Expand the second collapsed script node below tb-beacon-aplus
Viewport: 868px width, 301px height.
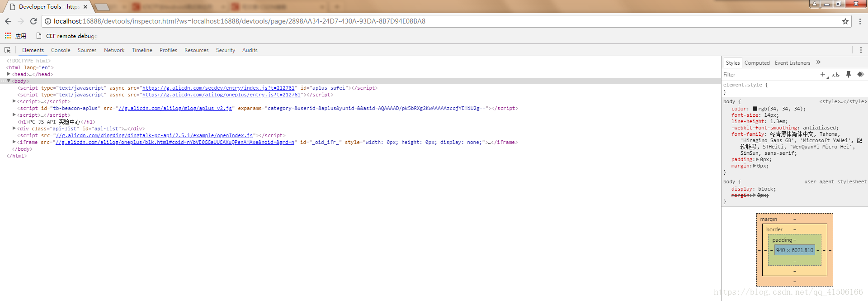tap(14, 115)
